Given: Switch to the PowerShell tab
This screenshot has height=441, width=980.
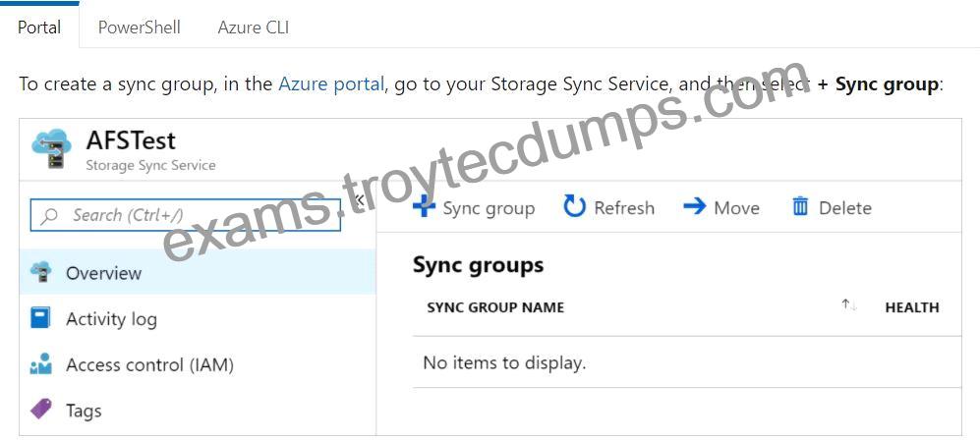Looking at the screenshot, I should coord(140,28).
